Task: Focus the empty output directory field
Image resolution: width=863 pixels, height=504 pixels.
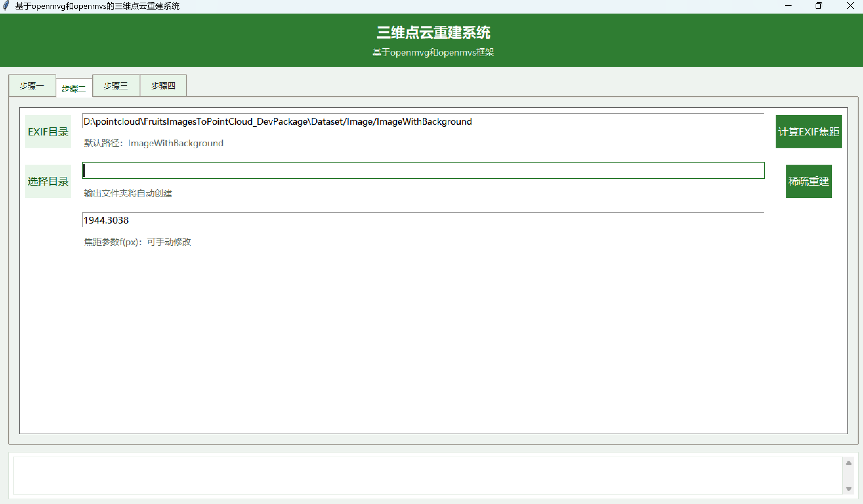Action: click(423, 170)
